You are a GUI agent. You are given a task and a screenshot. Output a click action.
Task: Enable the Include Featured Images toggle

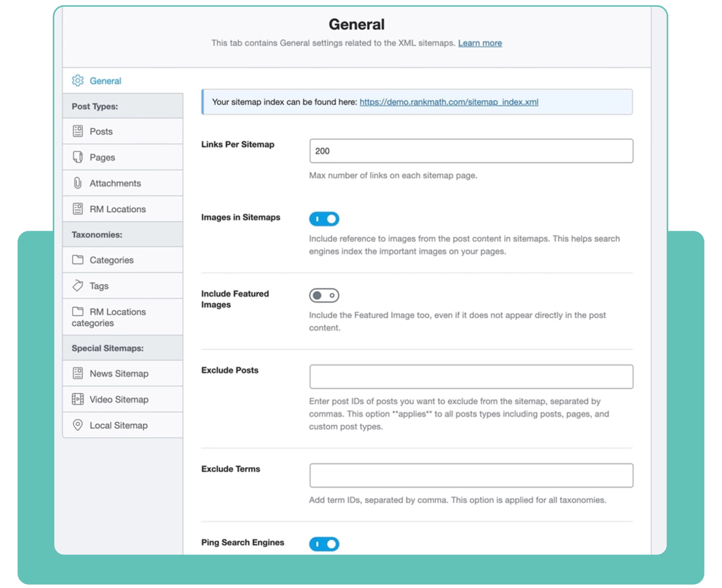click(324, 295)
